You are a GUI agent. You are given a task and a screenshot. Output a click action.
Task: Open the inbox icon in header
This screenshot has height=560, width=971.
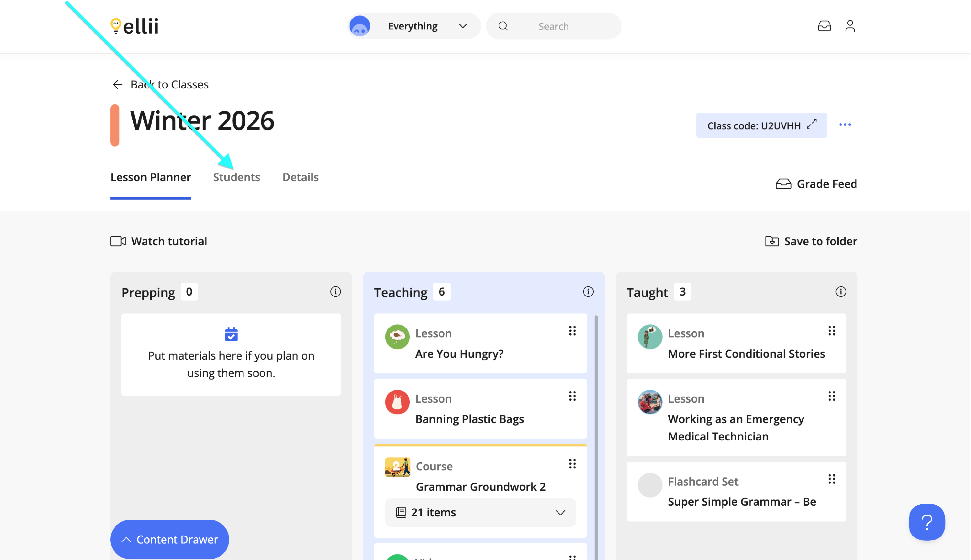pyautogui.click(x=824, y=26)
